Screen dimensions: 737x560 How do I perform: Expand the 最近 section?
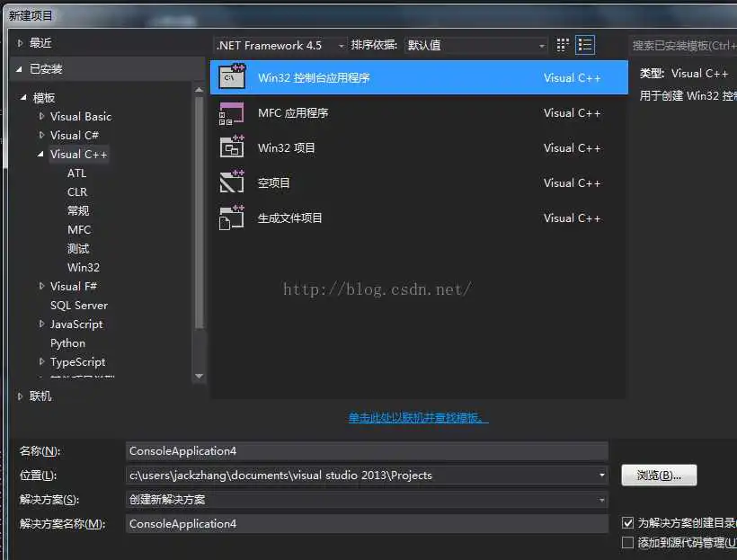click(x=20, y=43)
